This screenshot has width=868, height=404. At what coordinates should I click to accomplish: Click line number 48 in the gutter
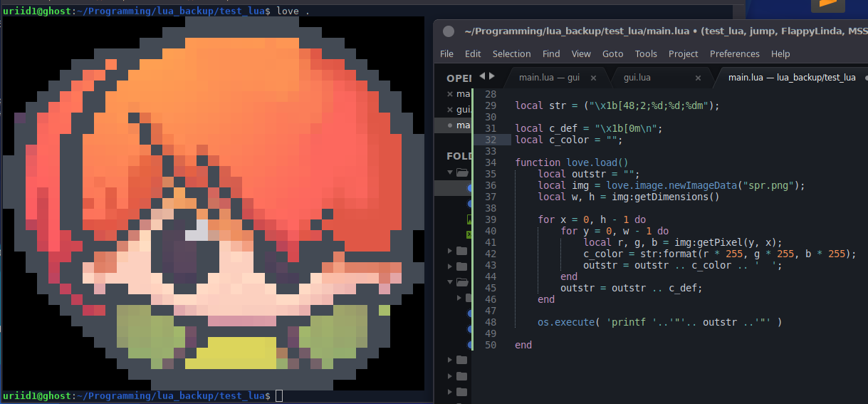(x=489, y=322)
